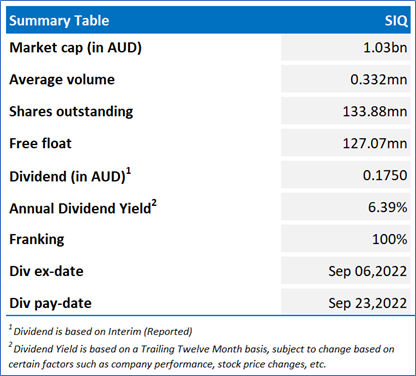The width and height of the screenshot is (416, 376).
Task: Click the Trailing Twelve Month footnote text
Action: (x=201, y=356)
